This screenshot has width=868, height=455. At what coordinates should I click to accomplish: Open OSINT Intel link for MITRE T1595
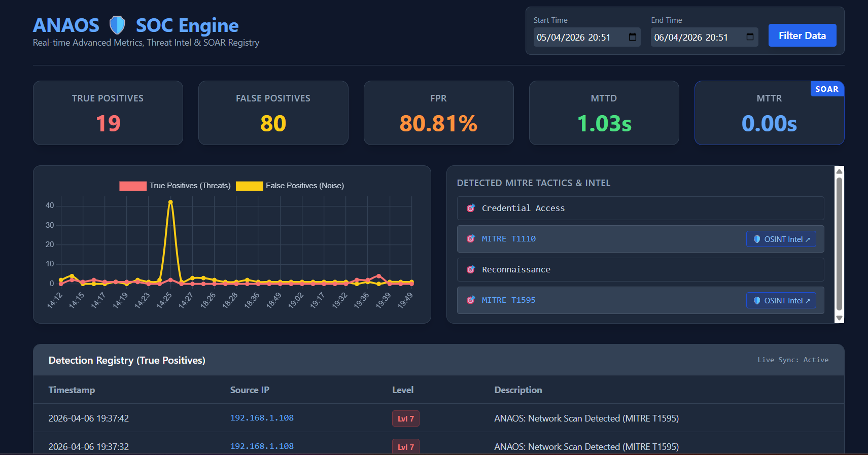pos(781,300)
